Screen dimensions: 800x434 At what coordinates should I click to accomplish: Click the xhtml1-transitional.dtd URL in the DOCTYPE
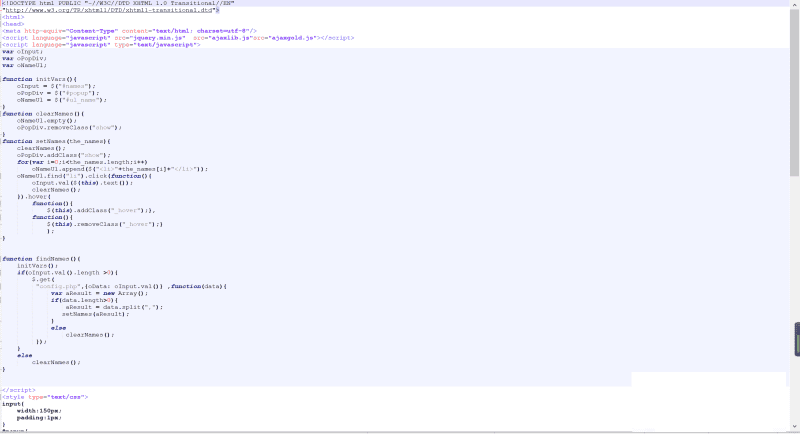(x=109, y=10)
